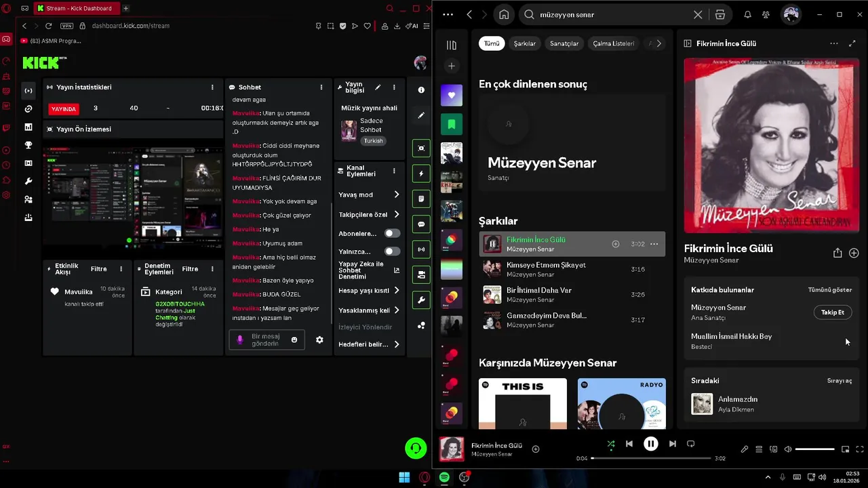Viewport: 868px width, 488px height.
Task: Mute Spotify volume speaker icon
Action: tap(788, 449)
